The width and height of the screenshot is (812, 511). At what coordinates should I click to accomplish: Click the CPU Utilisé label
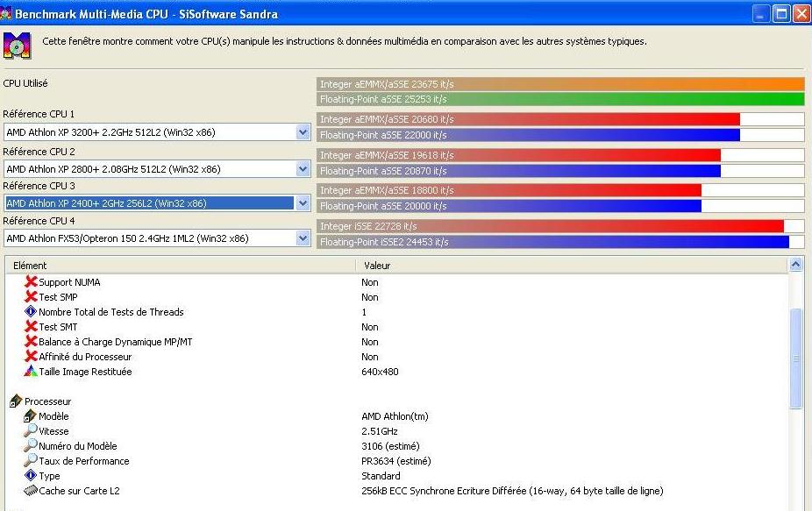coord(25,83)
